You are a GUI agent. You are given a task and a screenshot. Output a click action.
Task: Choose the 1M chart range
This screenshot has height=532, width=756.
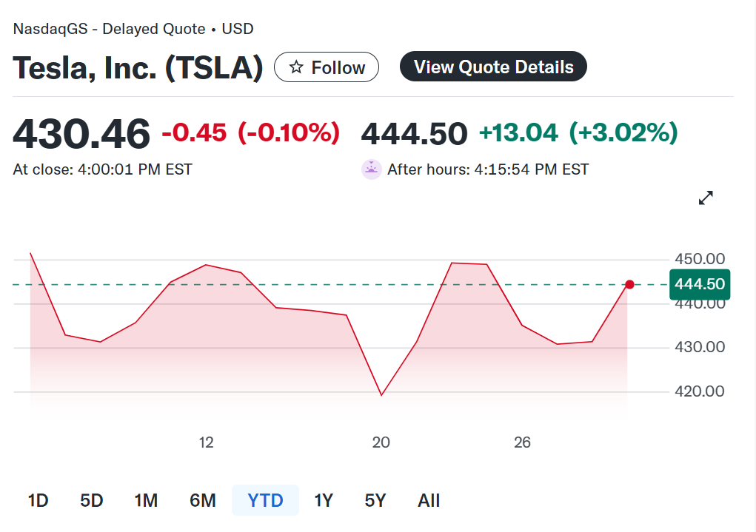[x=146, y=501]
